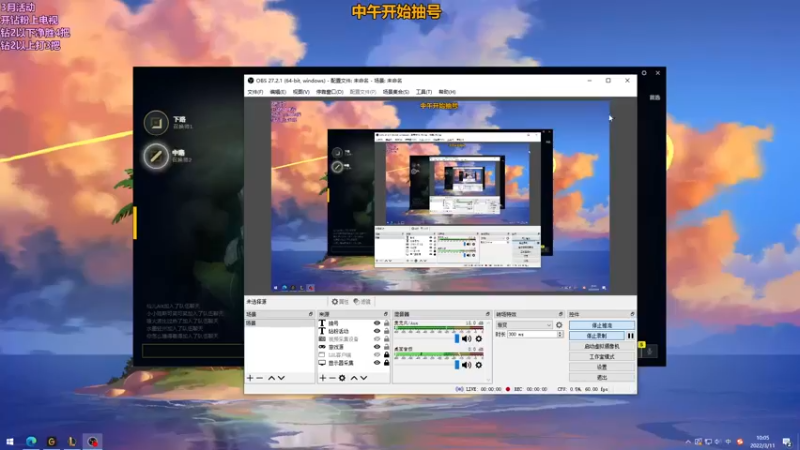Image resolution: width=800 pixels, height=450 pixels.
Task: Click the chat input box in game client
Action: tap(193, 351)
